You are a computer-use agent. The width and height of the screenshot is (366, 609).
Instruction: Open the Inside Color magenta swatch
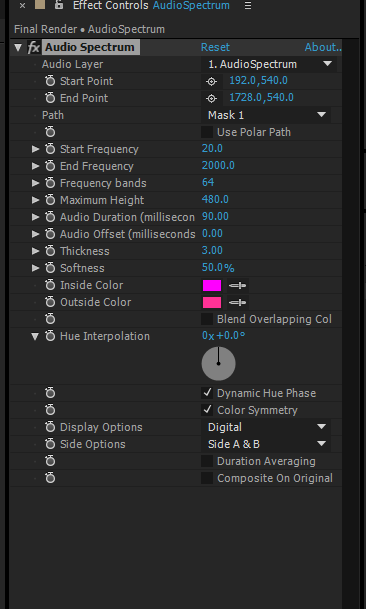(x=212, y=286)
